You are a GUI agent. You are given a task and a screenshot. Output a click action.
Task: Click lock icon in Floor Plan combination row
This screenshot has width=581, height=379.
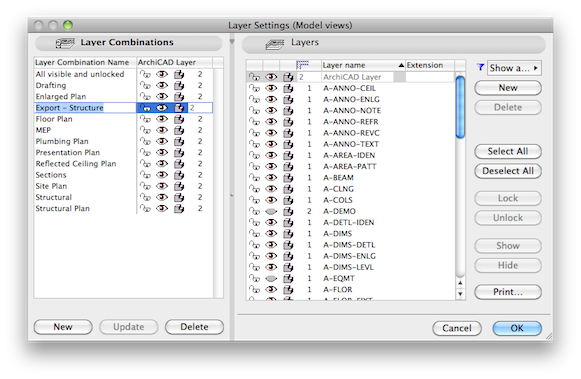pyautogui.click(x=145, y=119)
